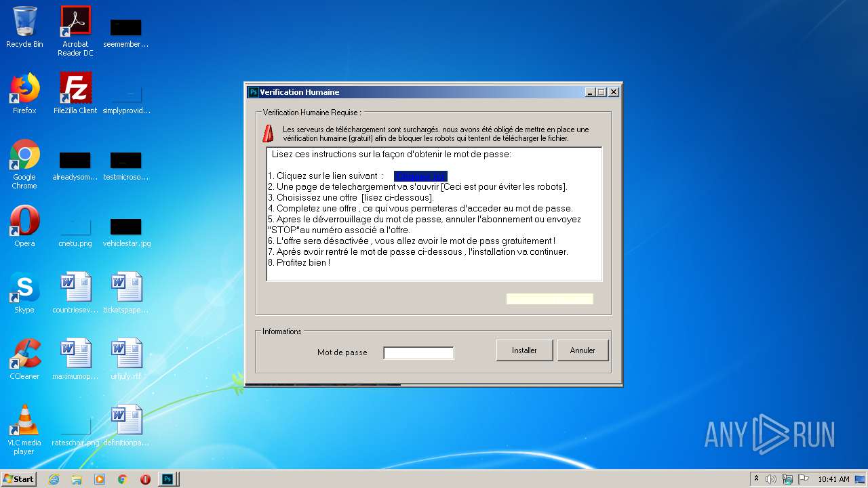Click the Annuler button
868x488 pixels.
pos(583,350)
